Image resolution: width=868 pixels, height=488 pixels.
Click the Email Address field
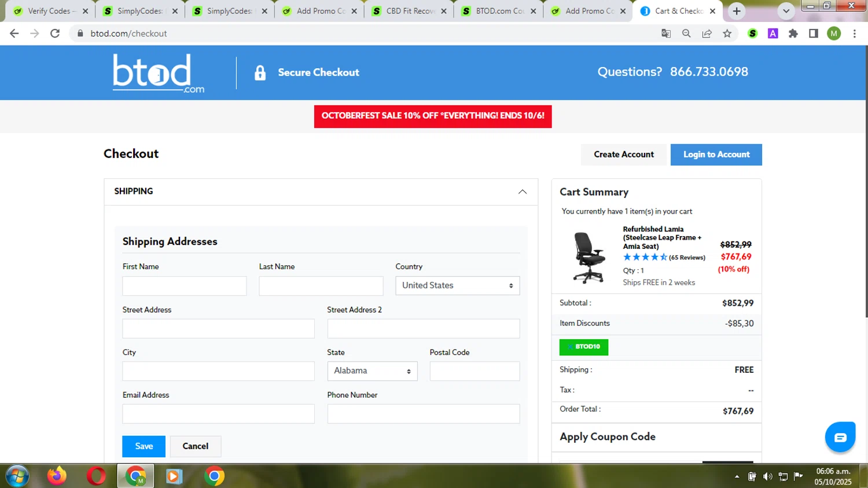[218, 414]
